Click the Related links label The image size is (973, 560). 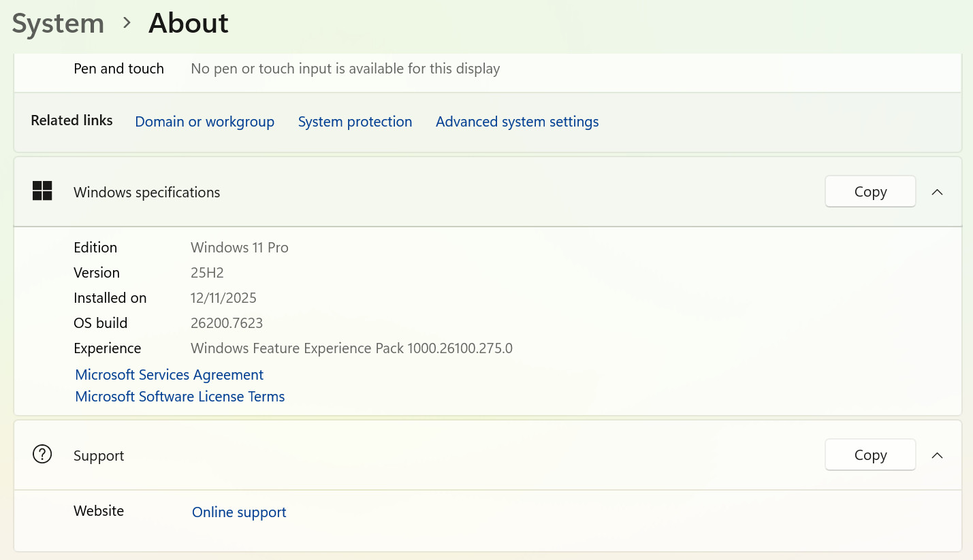[71, 120]
